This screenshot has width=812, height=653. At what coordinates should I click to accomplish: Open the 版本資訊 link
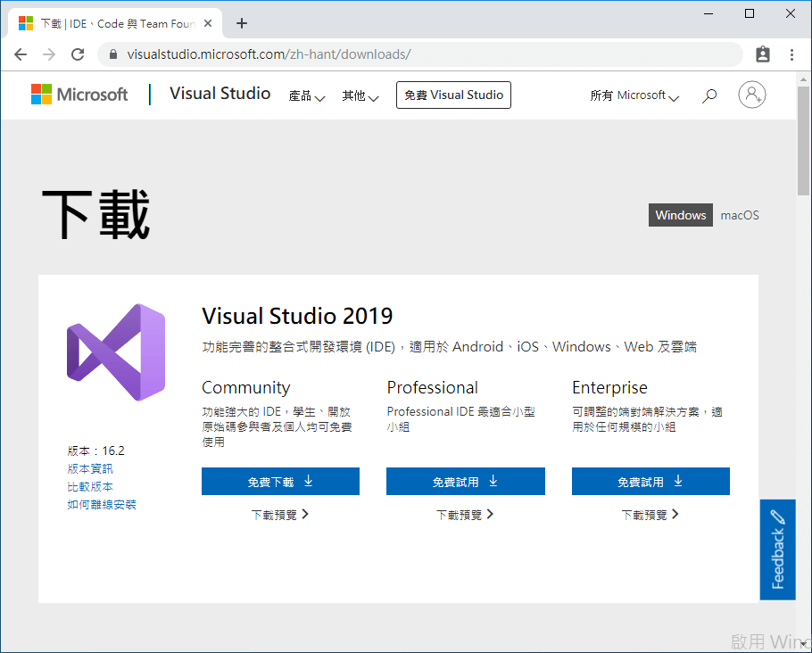[x=90, y=468]
